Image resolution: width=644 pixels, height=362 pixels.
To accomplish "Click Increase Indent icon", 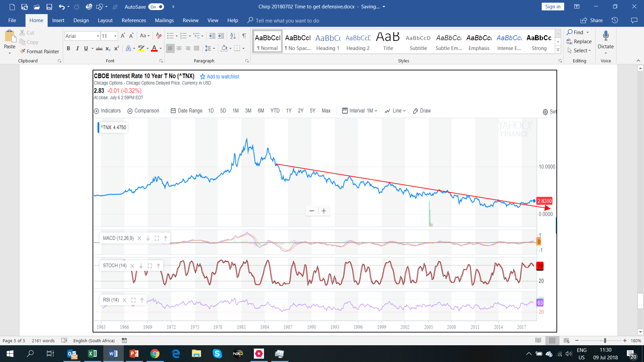I will (221, 36).
